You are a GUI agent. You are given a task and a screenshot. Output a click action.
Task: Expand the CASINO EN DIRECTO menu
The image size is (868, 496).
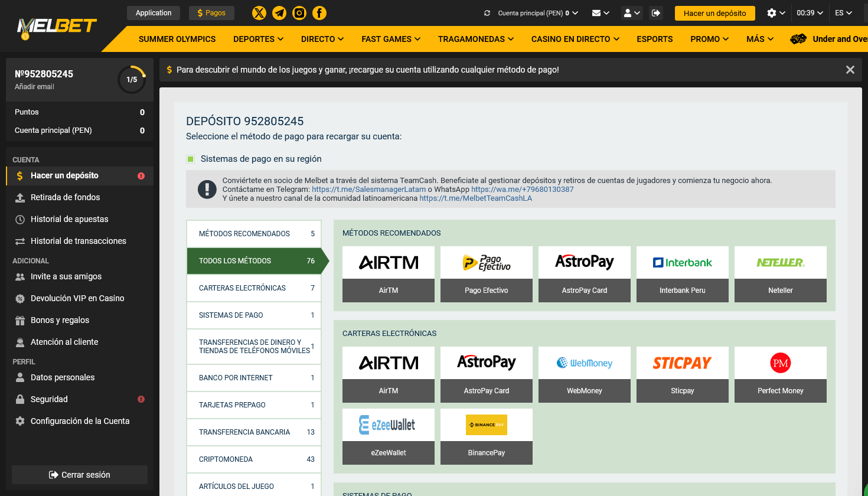[575, 39]
